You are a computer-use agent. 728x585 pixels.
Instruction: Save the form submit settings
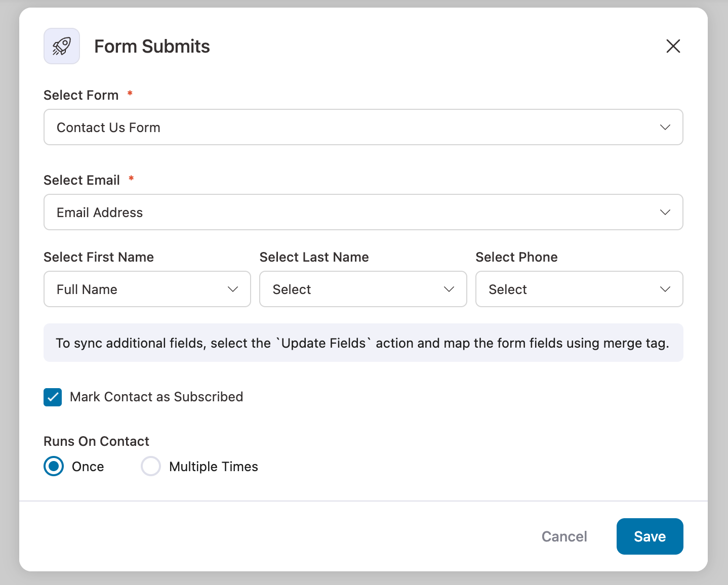650,536
